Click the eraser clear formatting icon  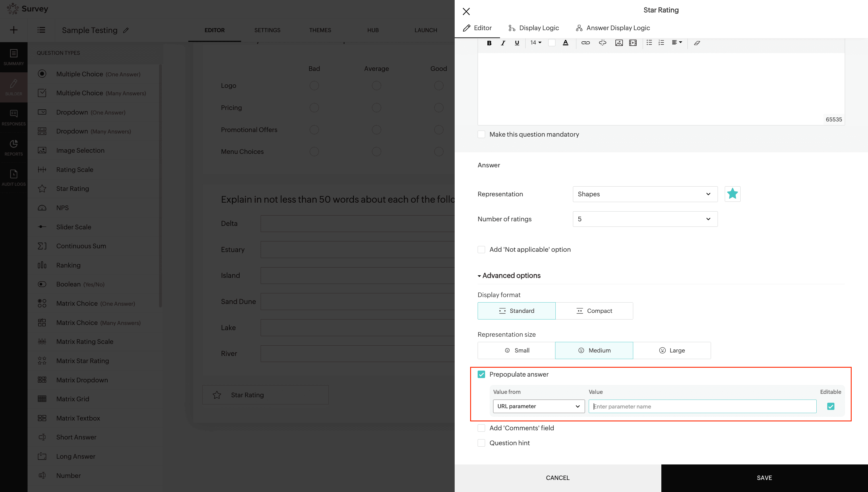point(697,43)
